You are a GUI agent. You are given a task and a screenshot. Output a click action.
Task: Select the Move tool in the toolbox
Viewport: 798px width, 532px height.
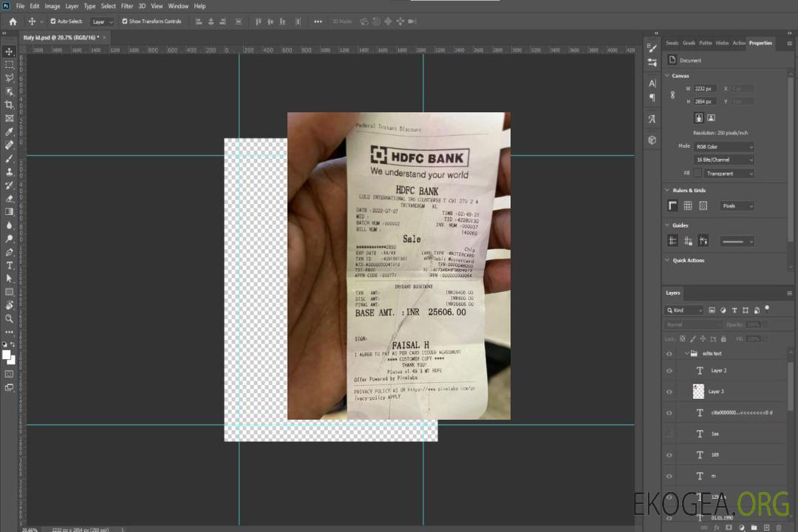(9, 52)
